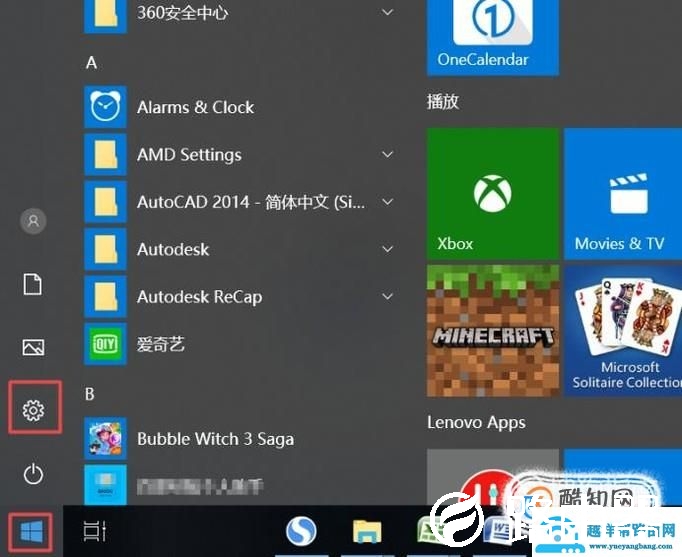The image size is (682, 557).
Task: Select the 爱奇艺 app label
Action: point(161,344)
